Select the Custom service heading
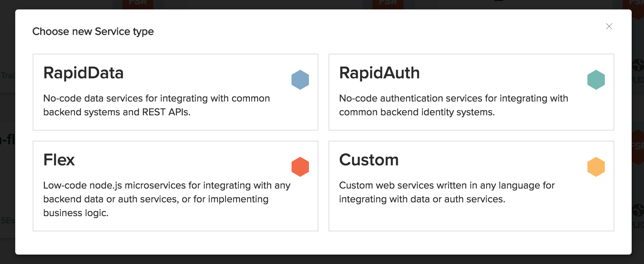The height and width of the screenshot is (264, 644). 369,160
